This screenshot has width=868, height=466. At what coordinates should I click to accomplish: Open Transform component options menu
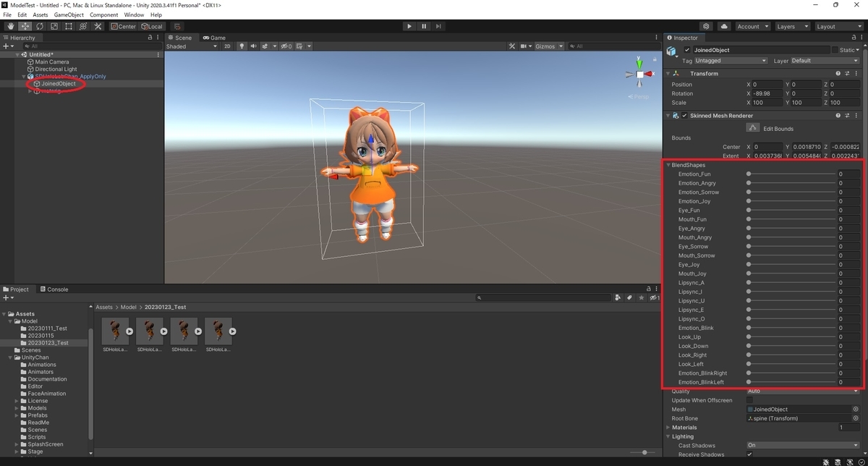857,73
